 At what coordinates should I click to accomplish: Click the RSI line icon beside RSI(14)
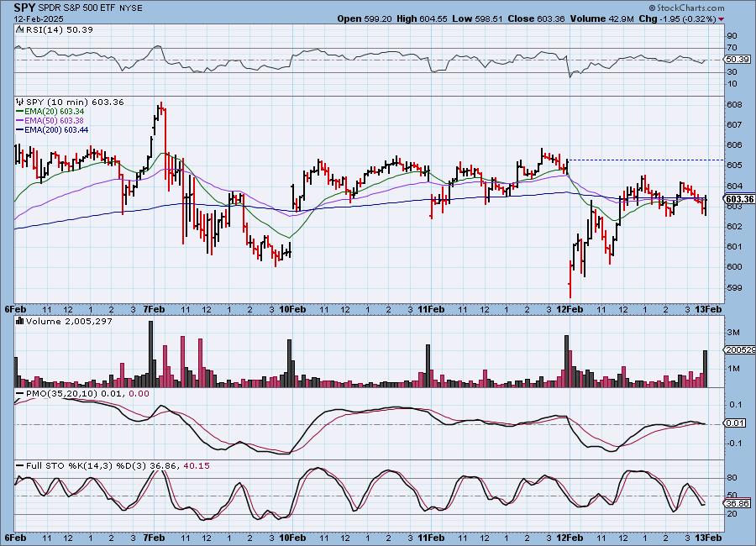[x=20, y=29]
